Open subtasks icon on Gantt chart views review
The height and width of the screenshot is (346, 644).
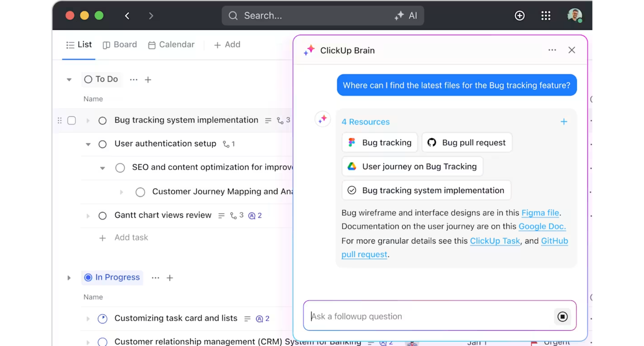pyautogui.click(x=237, y=215)
